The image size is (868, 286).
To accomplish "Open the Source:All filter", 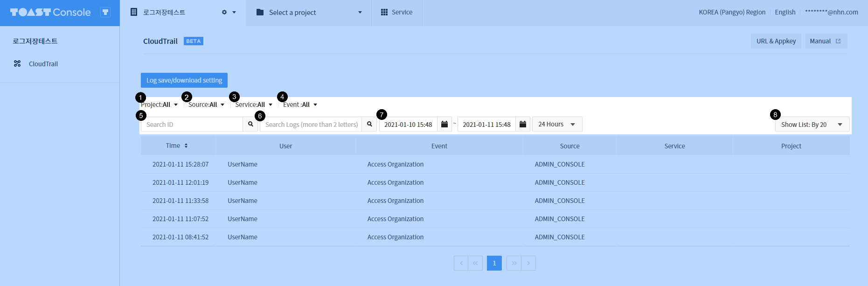I will point(206,105).
